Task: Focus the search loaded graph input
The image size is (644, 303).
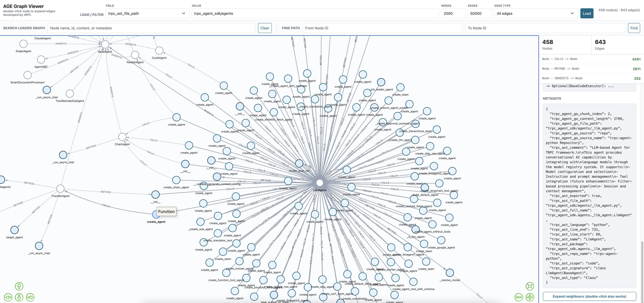Action: coord(151,28)
